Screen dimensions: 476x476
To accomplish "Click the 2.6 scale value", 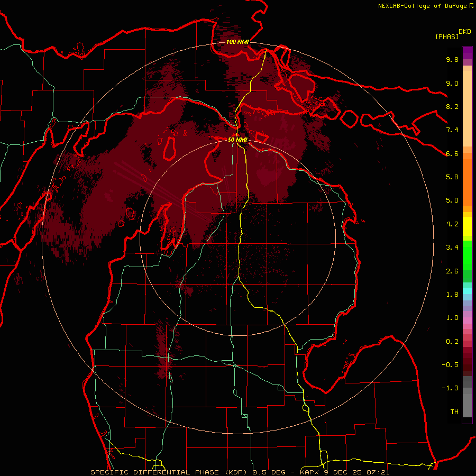I will pos(452,271).
